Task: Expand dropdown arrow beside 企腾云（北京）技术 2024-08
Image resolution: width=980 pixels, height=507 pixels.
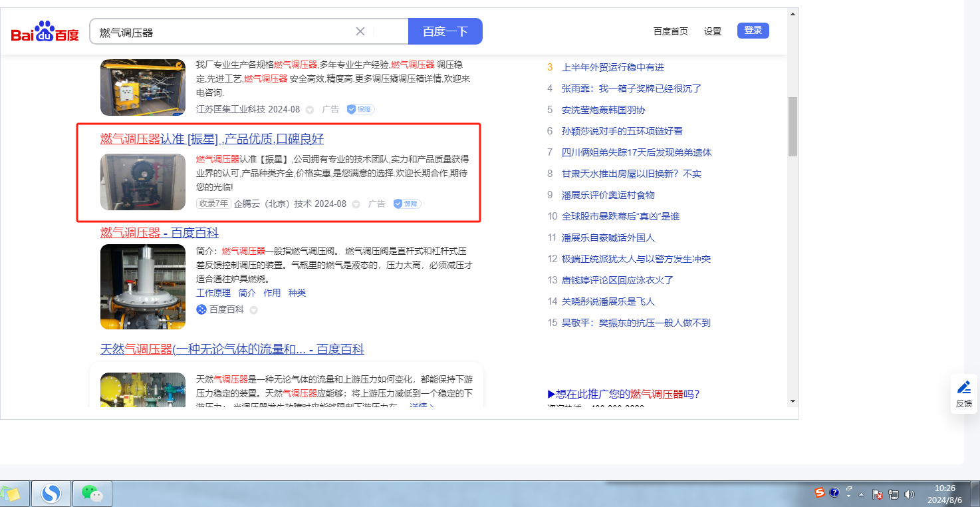Action: click(356, 204)
